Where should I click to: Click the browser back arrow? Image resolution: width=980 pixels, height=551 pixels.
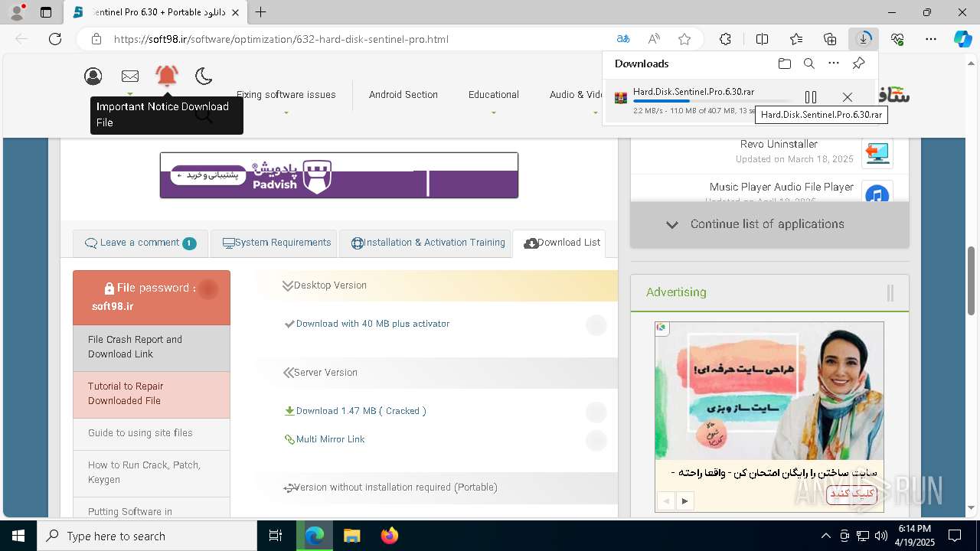21,39
